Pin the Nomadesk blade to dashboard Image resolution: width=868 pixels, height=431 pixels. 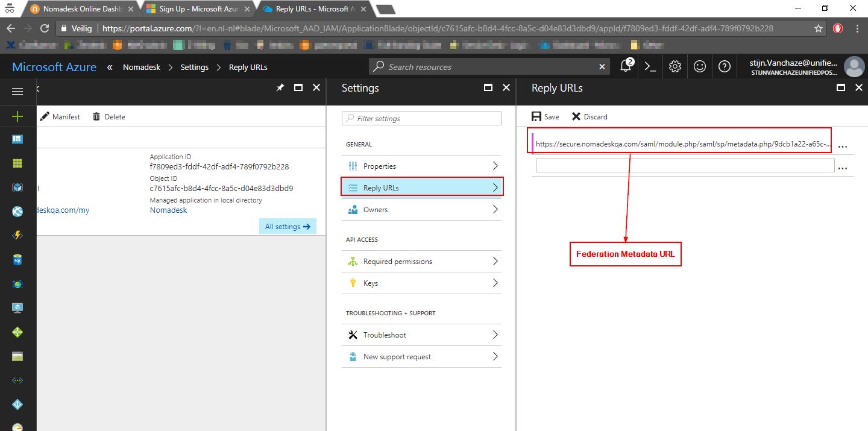point(280,88)
